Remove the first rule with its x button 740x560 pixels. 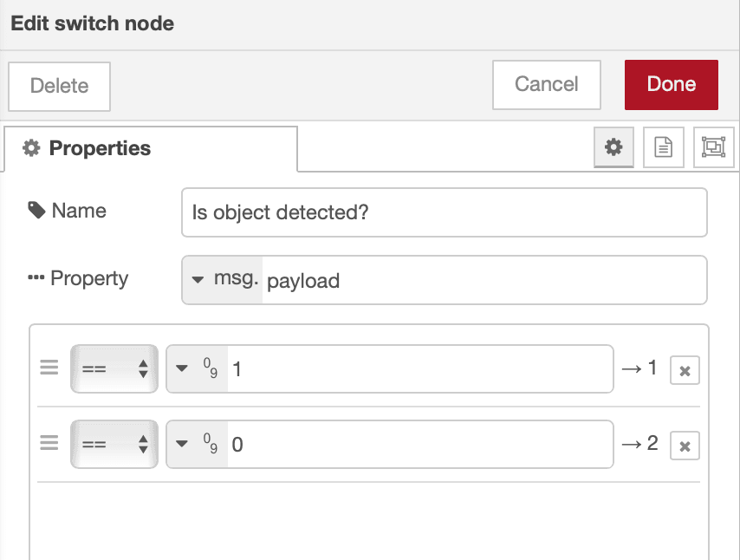click(x=685, y=370)
